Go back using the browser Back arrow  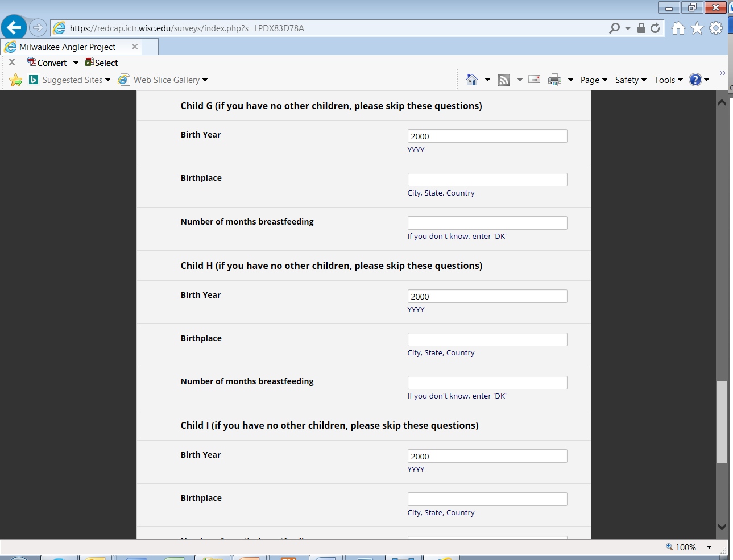[x=14, y=27]
